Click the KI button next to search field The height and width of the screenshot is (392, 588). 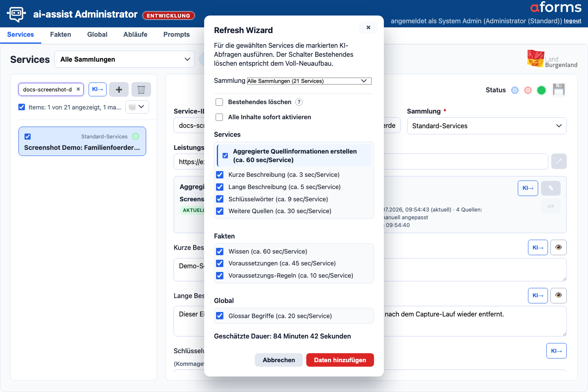pyautogui.click(x=98, y=89)
